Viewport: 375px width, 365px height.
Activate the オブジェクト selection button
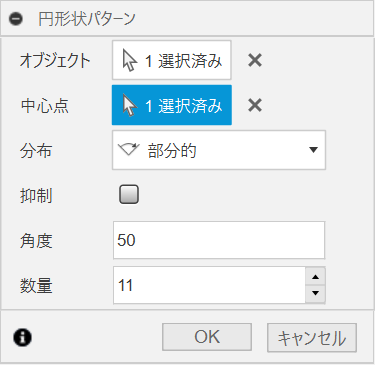pos(172,60)
